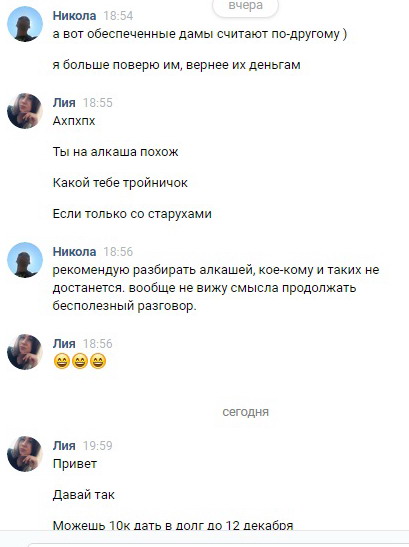Open the Никола name above the рекомендую message
This screenshot has height=547, width=409.
click(74, 252)
